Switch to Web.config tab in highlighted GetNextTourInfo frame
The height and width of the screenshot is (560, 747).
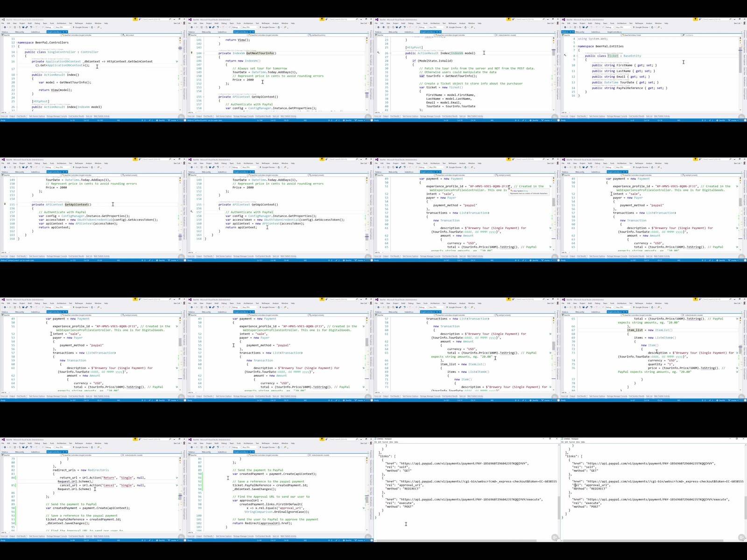(206, 32)
